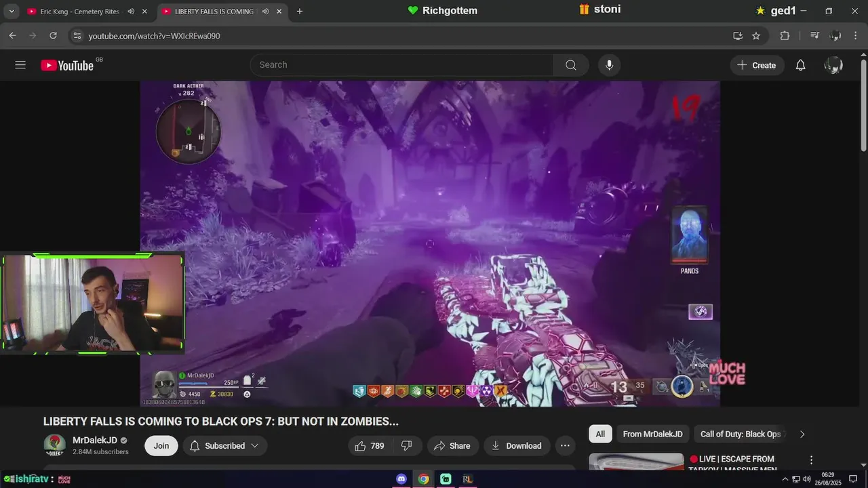The height and width of the screenshot is (488, 868).
Task: Mute the Eric Kxng tab audio
Action: [x=131, y=12]
